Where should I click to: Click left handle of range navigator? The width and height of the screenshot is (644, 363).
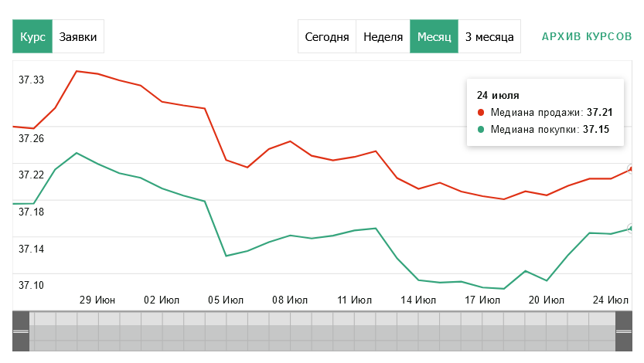click(x=21, y=331)
